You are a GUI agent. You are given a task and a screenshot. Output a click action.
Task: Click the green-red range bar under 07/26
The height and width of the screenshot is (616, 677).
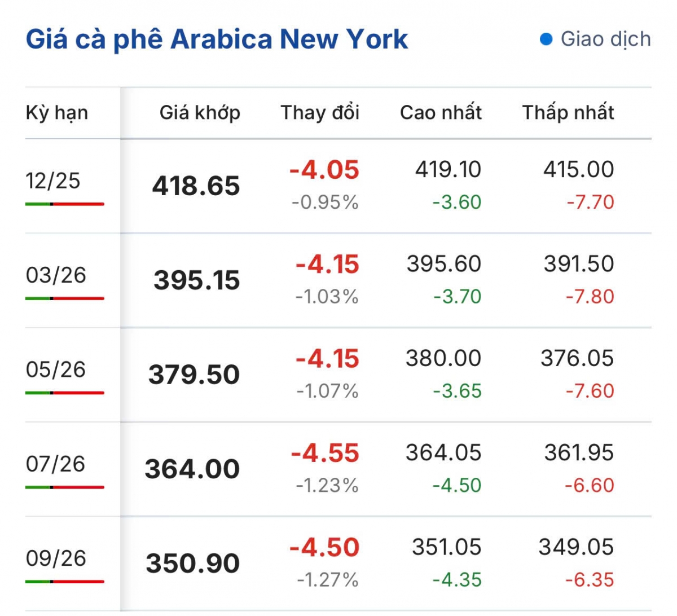(x=64, y=487)
